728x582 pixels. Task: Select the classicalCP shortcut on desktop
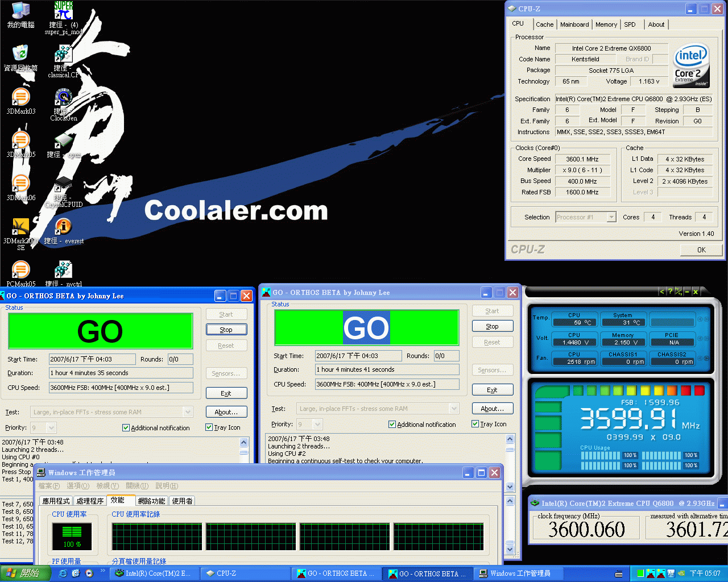pos(63,61)
